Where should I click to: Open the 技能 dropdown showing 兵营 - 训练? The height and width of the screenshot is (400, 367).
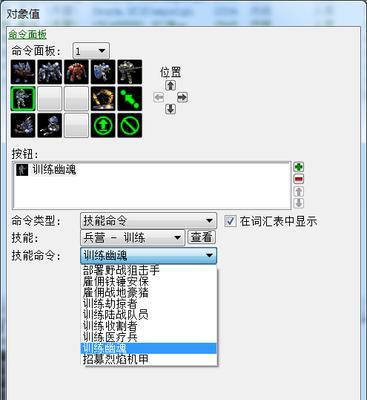pos(132,238)
